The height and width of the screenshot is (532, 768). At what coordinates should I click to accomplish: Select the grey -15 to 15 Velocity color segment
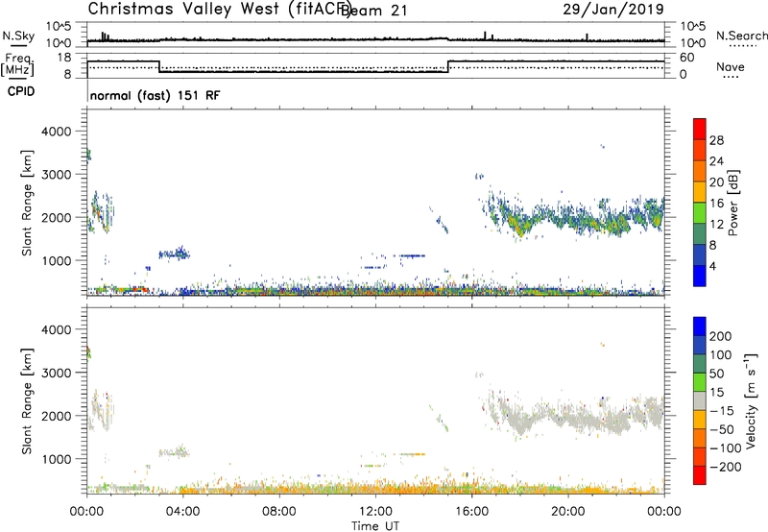click(700, 400)
